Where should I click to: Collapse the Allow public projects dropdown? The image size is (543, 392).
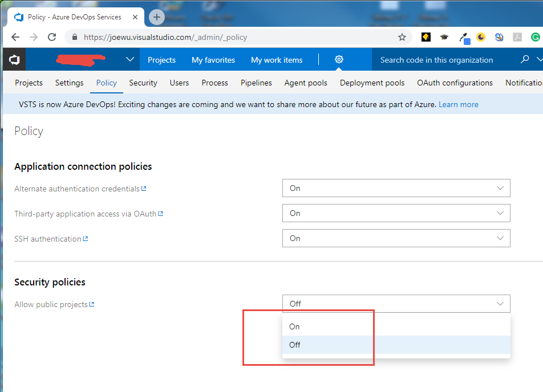[396, 304]
